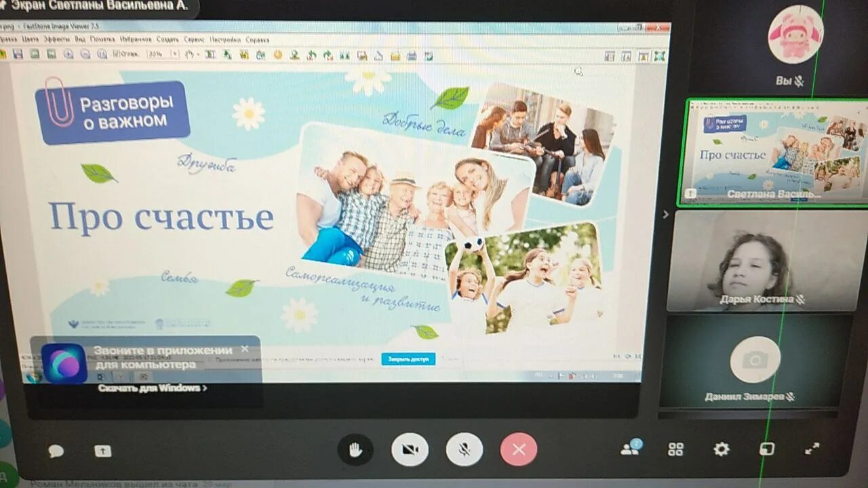Click the Zoom Out magnifier icon
The width and height of the screenshot is (868, 488).
coord(85,54)
